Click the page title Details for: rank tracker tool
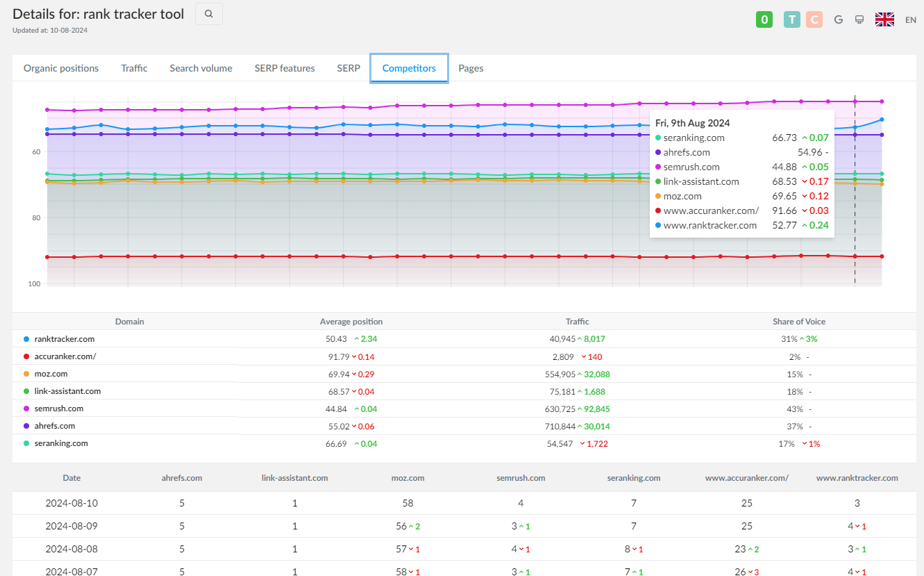The width and height of the screenshot is (924, 576). click(x=99, y=14)
